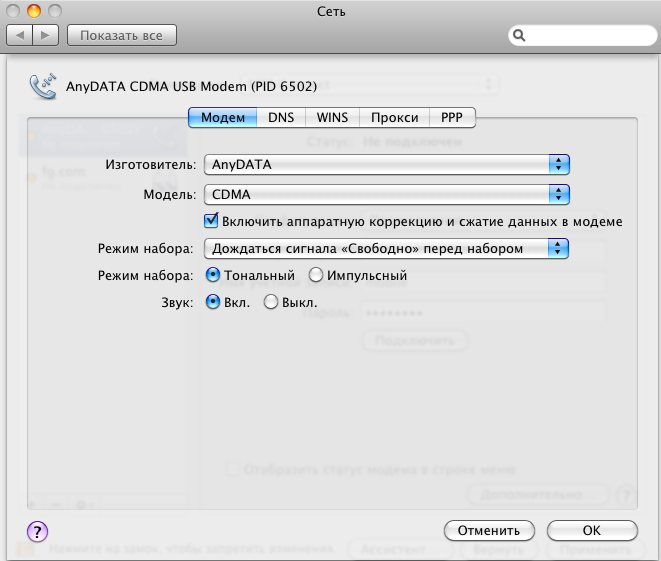Viewport: 661px width, 561px height.
Task: Toggle hardware error correction and compression checkbox
Action: click(211, 221)
